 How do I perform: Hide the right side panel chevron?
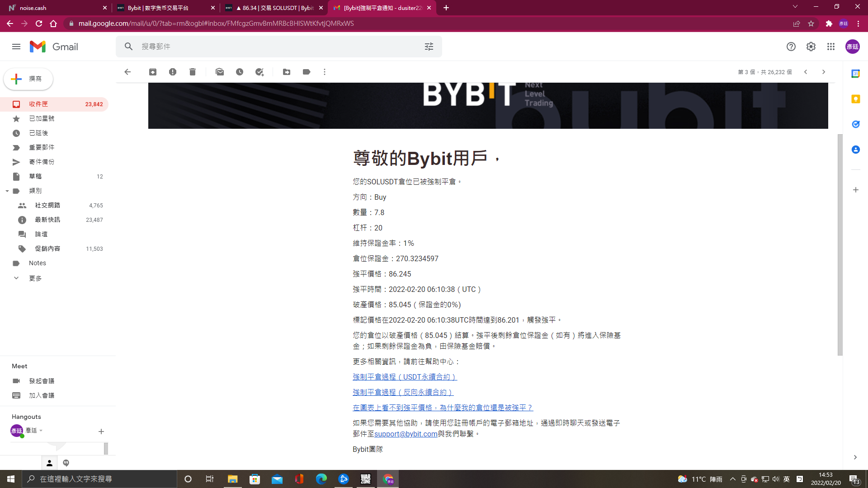coord(855,457)
